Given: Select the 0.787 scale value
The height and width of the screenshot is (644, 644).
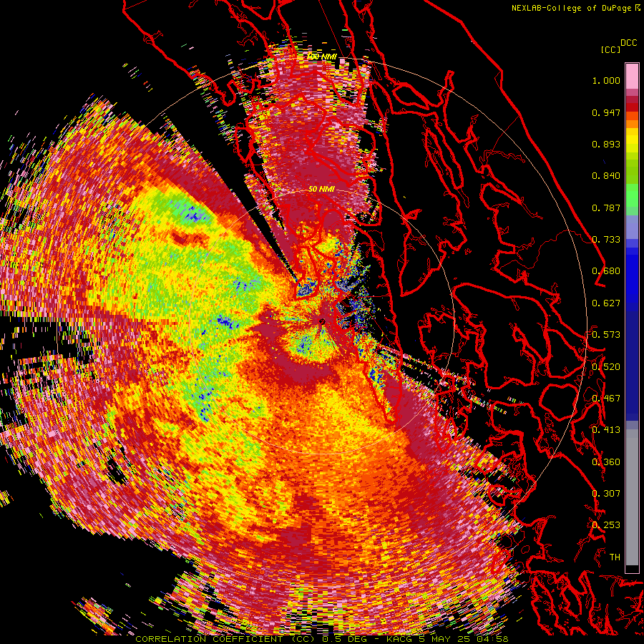Looking at the screenshot, I should (x=606, y=208).
